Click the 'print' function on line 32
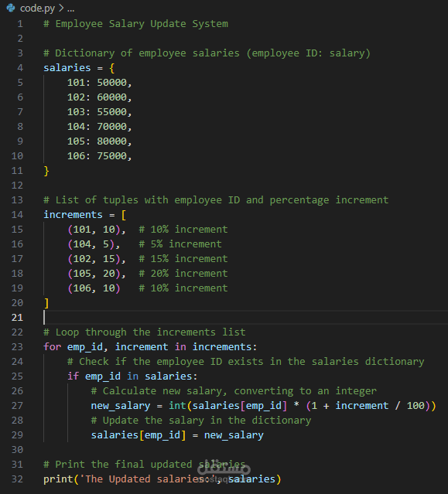This screenshot has height=494, width=448. (58, 479)
